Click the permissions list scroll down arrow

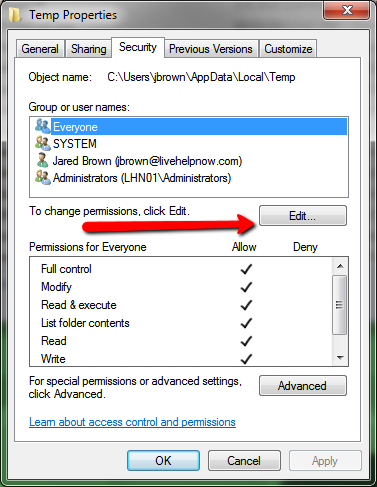(x=340, y=358)
